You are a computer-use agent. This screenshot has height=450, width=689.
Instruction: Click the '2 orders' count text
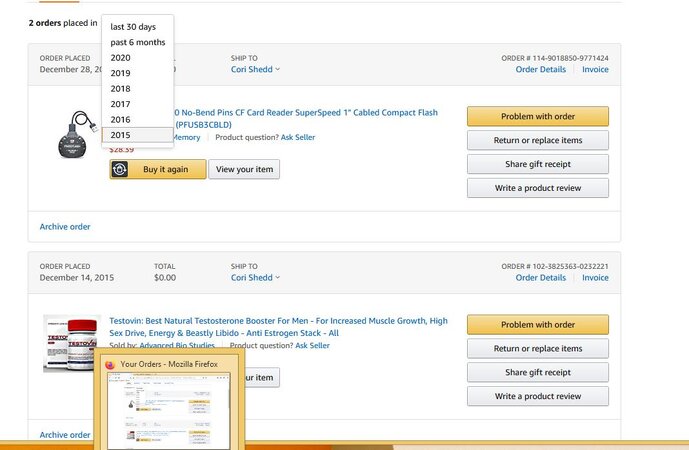(45, 23)
